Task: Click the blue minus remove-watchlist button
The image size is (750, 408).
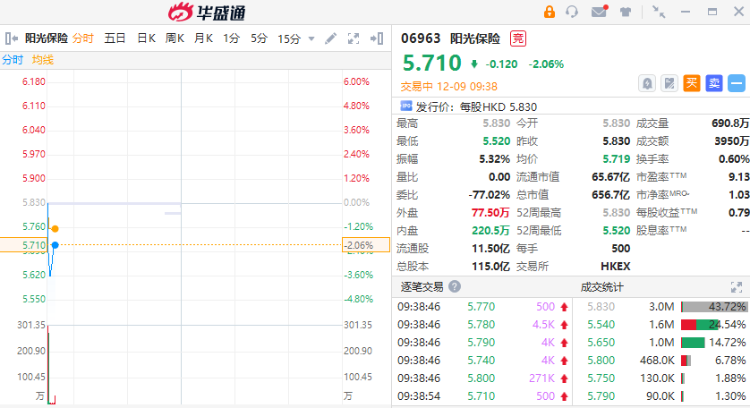Action: [736, 84]
